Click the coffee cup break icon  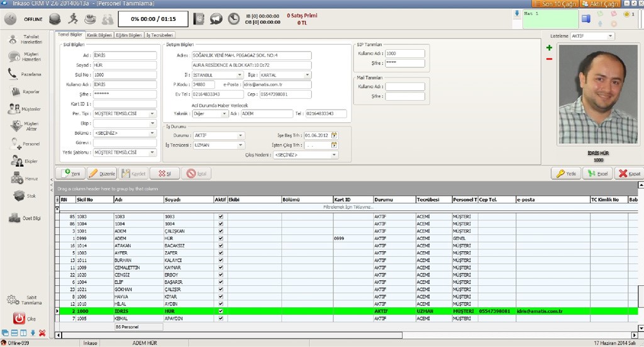click(91, 19)
